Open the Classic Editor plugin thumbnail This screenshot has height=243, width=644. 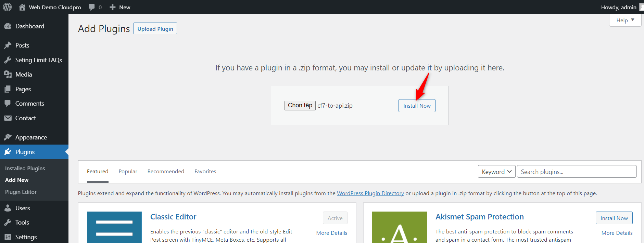[x=114, y=227]
